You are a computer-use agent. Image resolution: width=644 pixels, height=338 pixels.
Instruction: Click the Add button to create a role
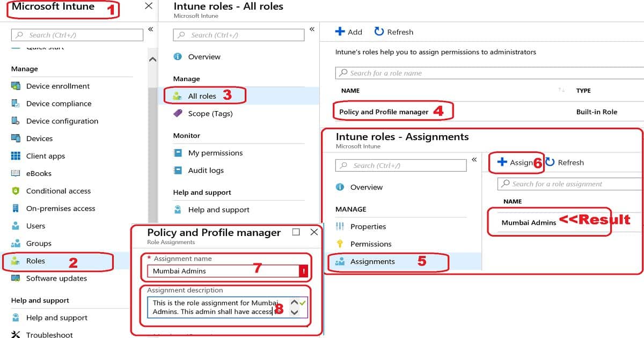point(349,32)
